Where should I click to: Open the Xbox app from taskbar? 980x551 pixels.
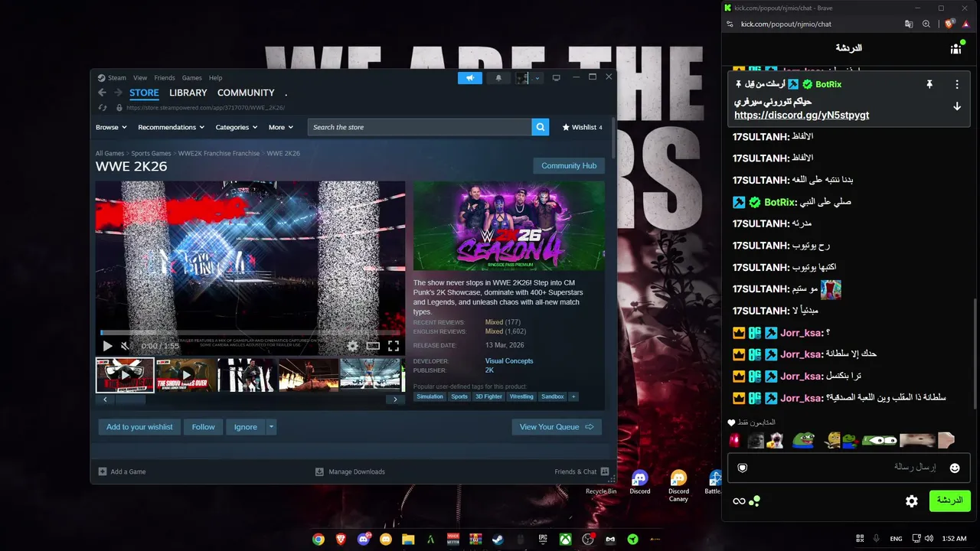565,539
